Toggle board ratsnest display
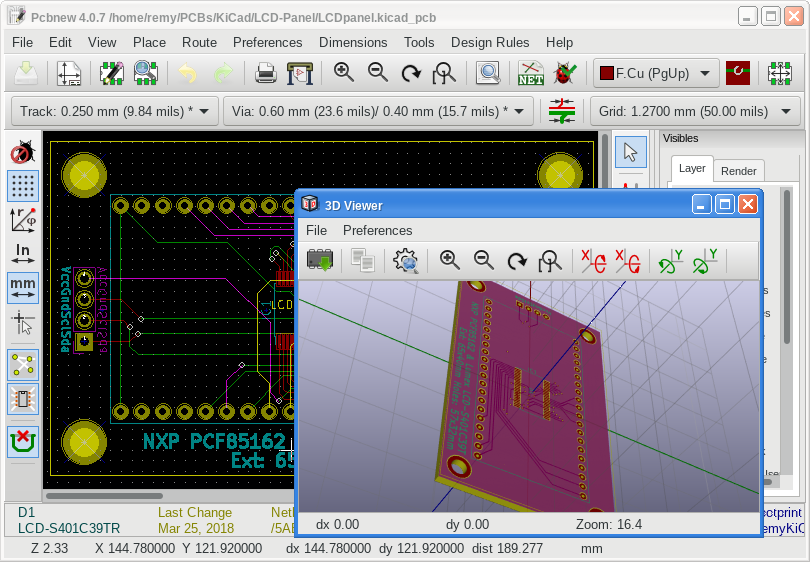The height and width of the screenshot is (562, 810). [x=23, y=365]
